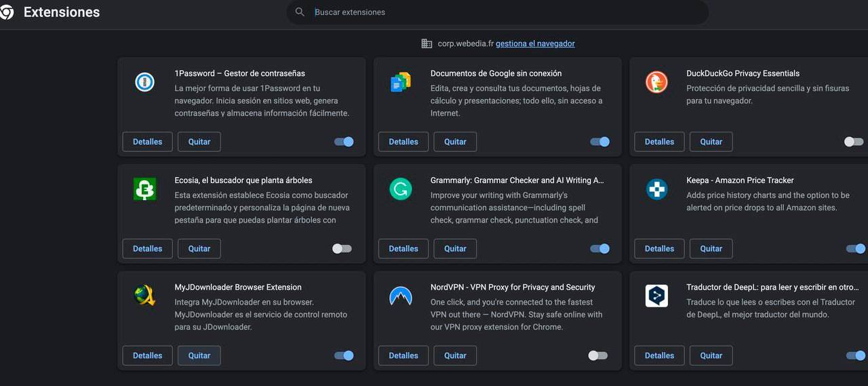Open Detalles for NordVPN

coord(403,355)
